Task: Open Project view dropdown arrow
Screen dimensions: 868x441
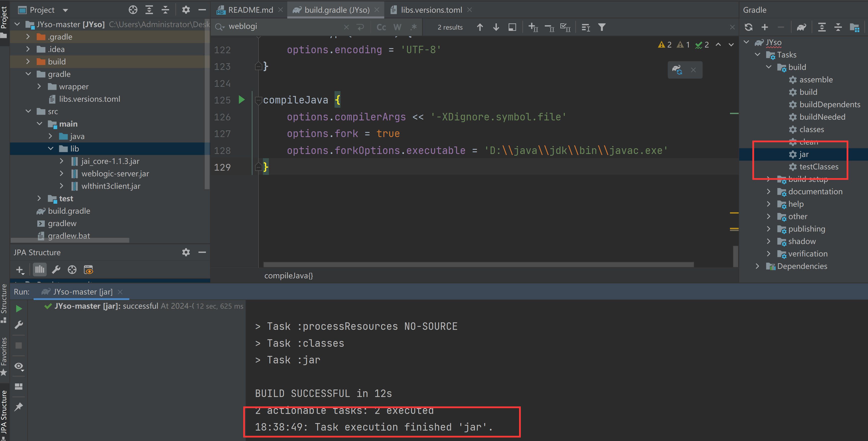Action: click(65, 10)
